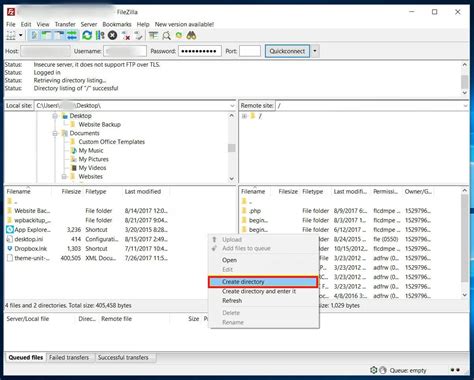Click the binoculars remote file search icon
Viewport: 474px width, 380px height.
pyautogui.click(x=191, y=35)
